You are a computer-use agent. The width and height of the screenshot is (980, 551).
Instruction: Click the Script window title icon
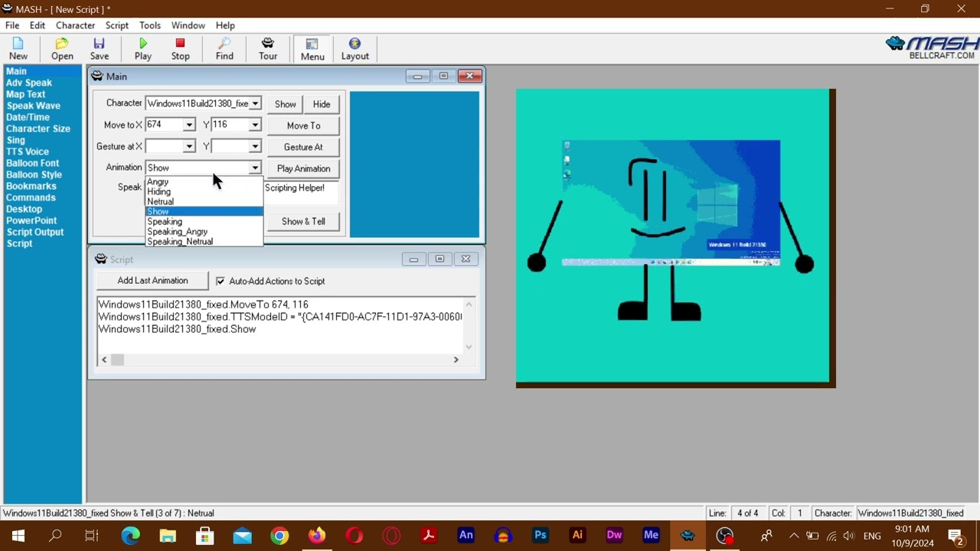click(100, 259)
